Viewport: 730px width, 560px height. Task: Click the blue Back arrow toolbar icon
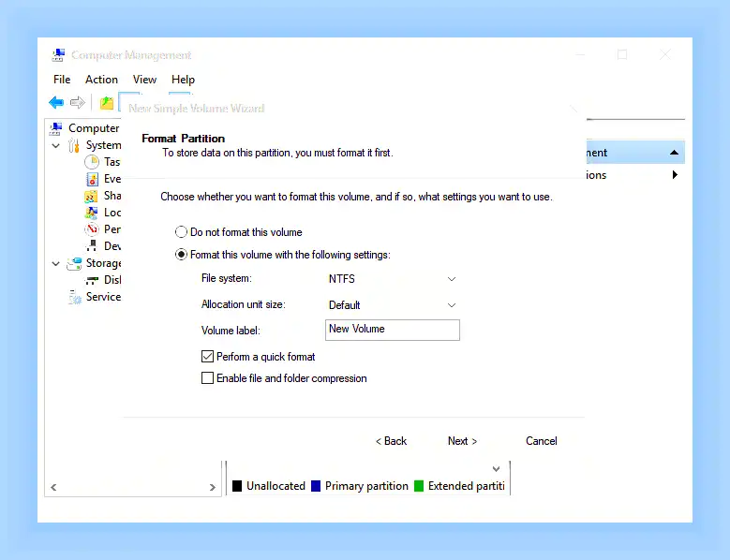tap(56, 102)
